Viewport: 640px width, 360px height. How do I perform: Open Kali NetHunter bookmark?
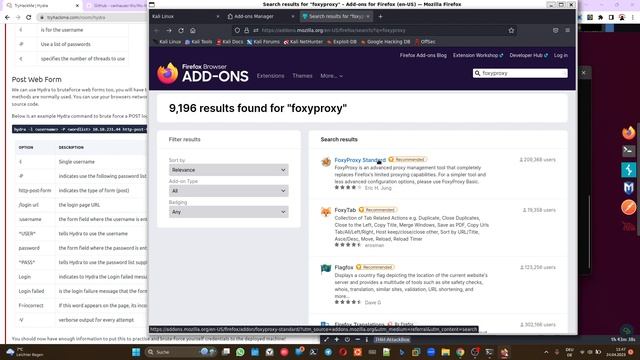(303, 42)
